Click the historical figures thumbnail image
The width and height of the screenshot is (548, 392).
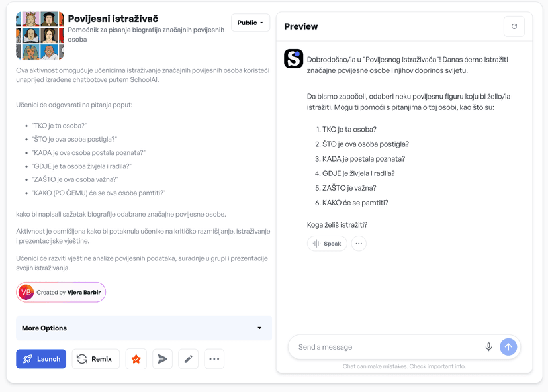pos(40,36)
